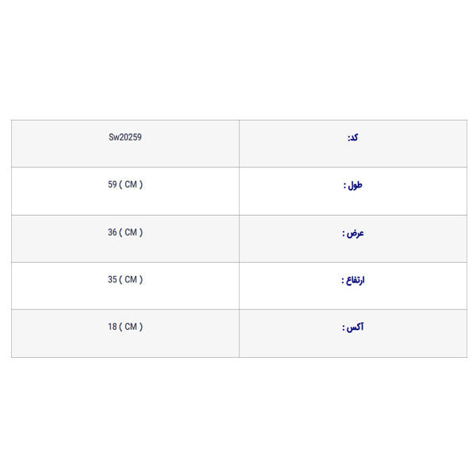Click the Sw20259 product code value
This screenshot has width=476, height=476.
pos(125,137)
